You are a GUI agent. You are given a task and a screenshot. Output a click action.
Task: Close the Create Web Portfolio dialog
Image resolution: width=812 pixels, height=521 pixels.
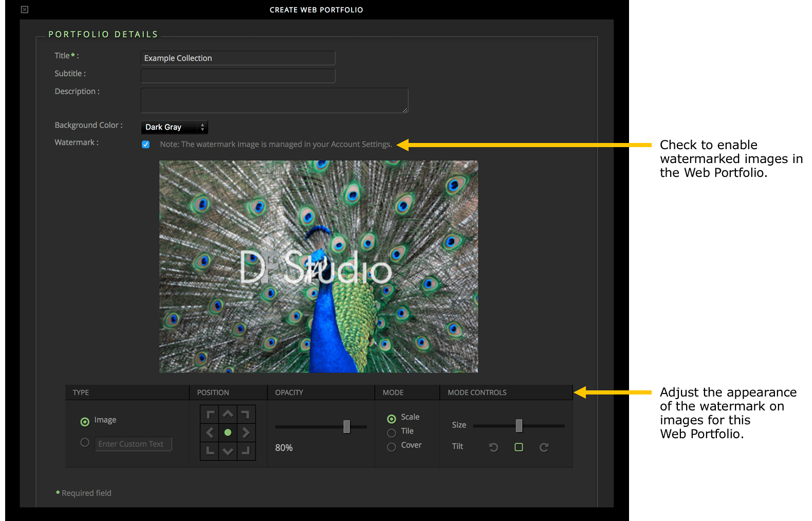point(25,10)
